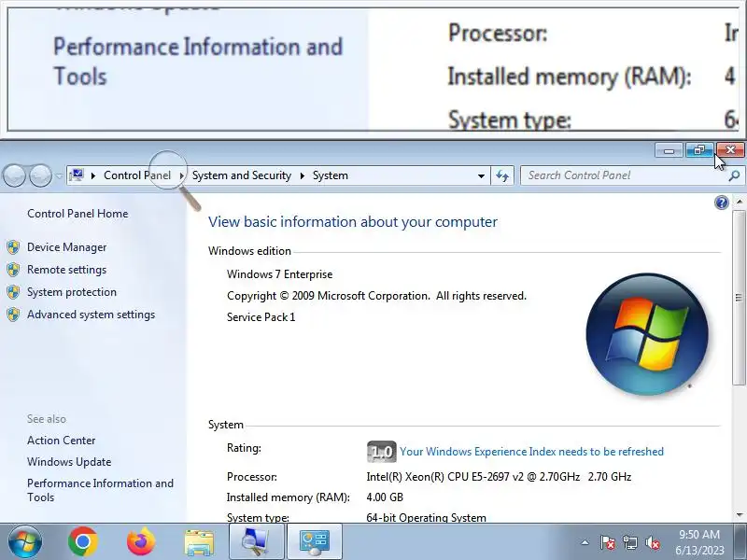
Task: Show hidden tray icons arrow
Action: [585, 542]
